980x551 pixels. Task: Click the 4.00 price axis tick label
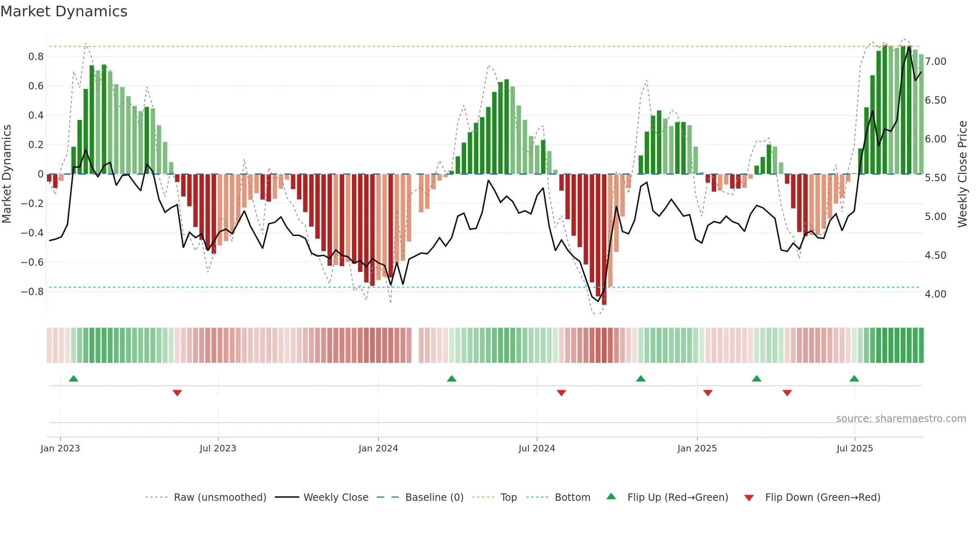click(935, 294)
